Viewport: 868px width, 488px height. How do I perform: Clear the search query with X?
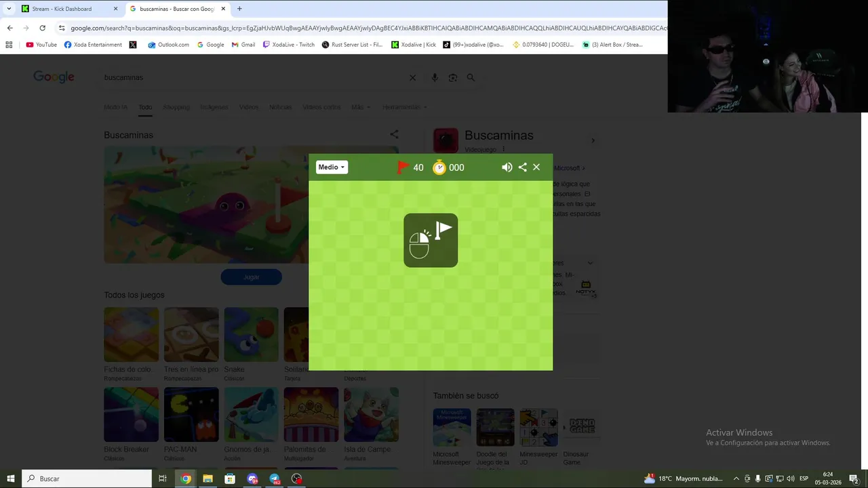(412, 78)
